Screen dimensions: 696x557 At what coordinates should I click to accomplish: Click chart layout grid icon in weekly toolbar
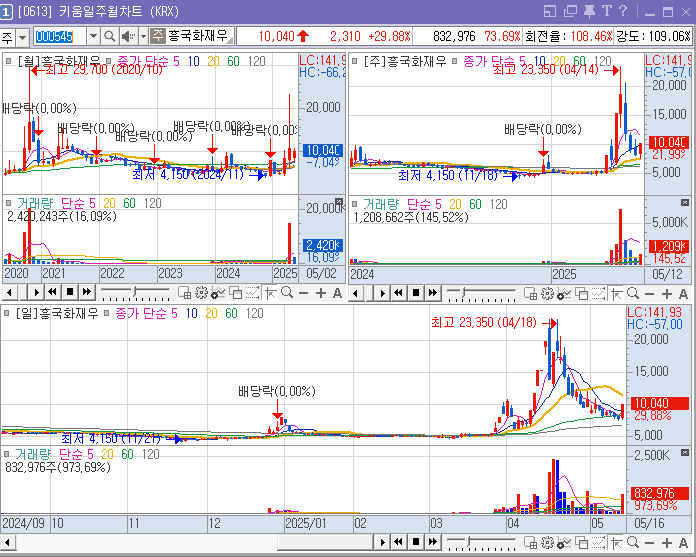coord(530,294)
